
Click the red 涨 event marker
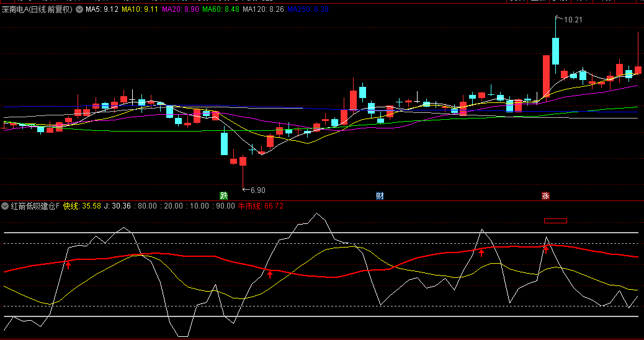545,196
